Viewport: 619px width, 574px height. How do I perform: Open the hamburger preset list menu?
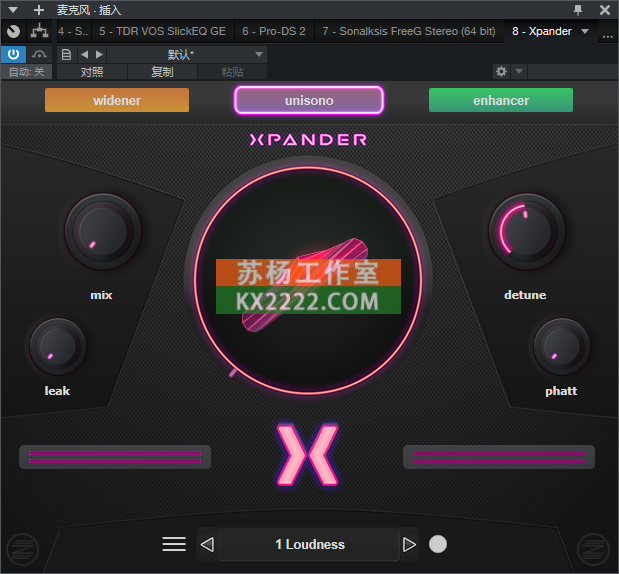point(174,544)
